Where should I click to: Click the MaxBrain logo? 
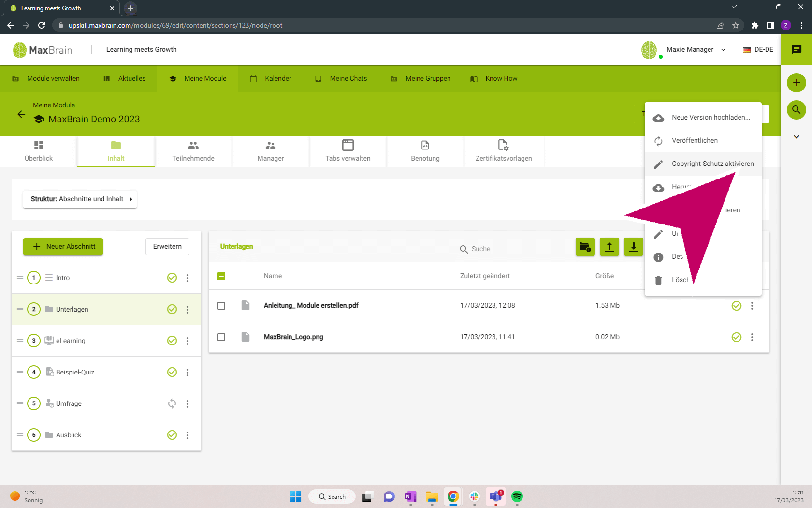pyautogui.click(x=43, y=50)
